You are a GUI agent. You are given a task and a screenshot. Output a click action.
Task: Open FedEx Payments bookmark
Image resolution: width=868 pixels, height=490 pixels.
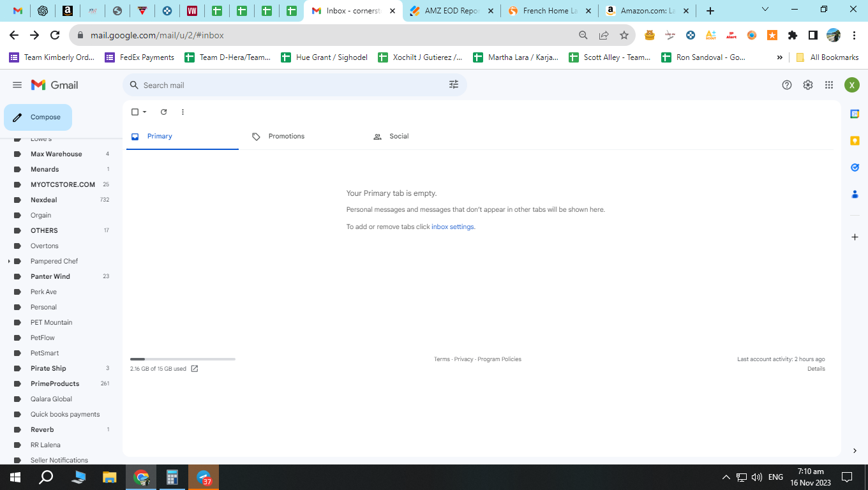point(140,57)
